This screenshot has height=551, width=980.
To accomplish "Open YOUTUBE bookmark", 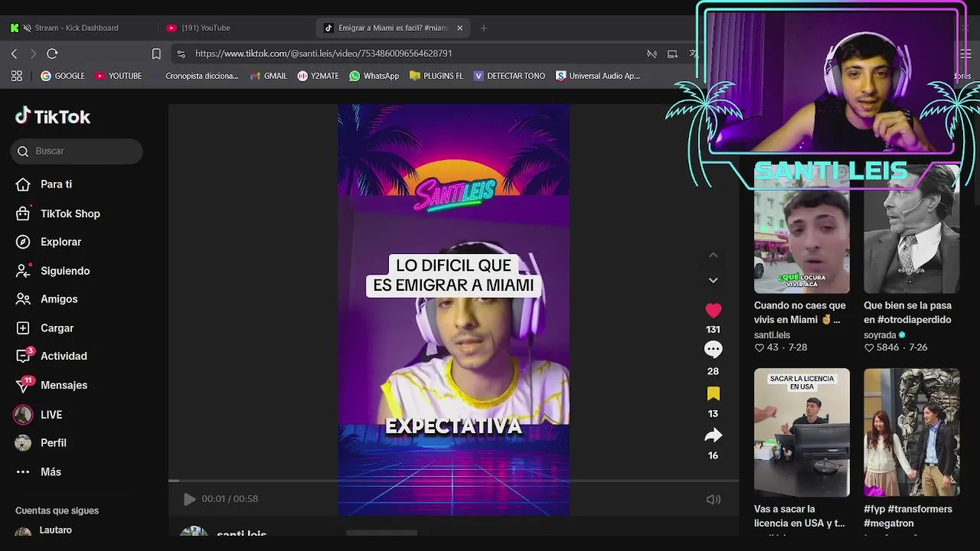I will coord(119,76).
